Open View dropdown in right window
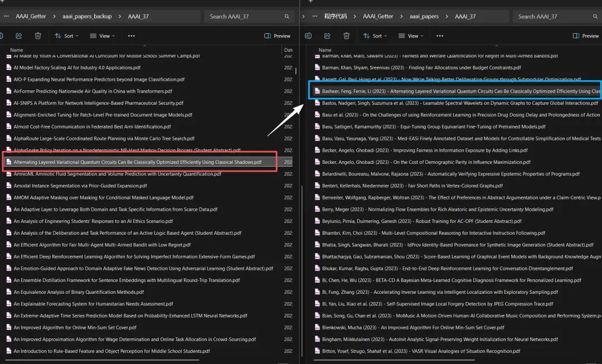Screen dimensions: 602x364 coord(411,36)
